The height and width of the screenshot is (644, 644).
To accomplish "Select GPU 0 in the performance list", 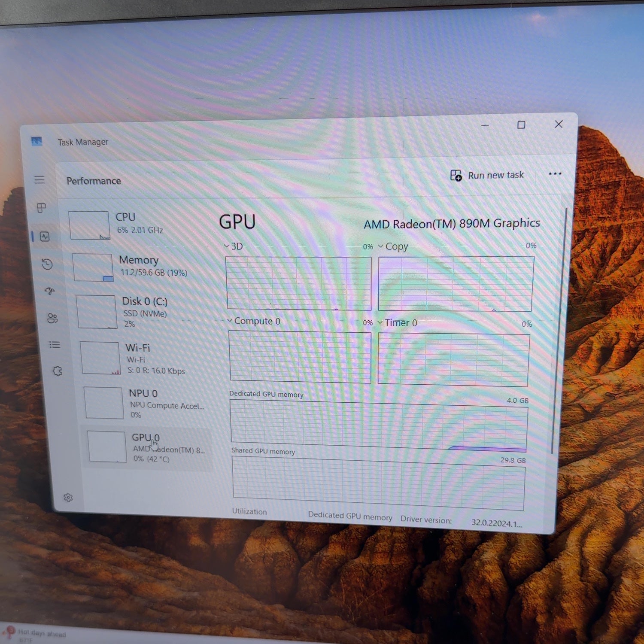I will [147, 447].
